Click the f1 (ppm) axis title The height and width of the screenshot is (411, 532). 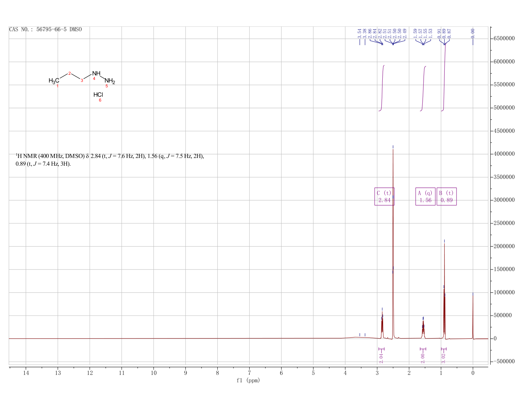tap(248, 380)
